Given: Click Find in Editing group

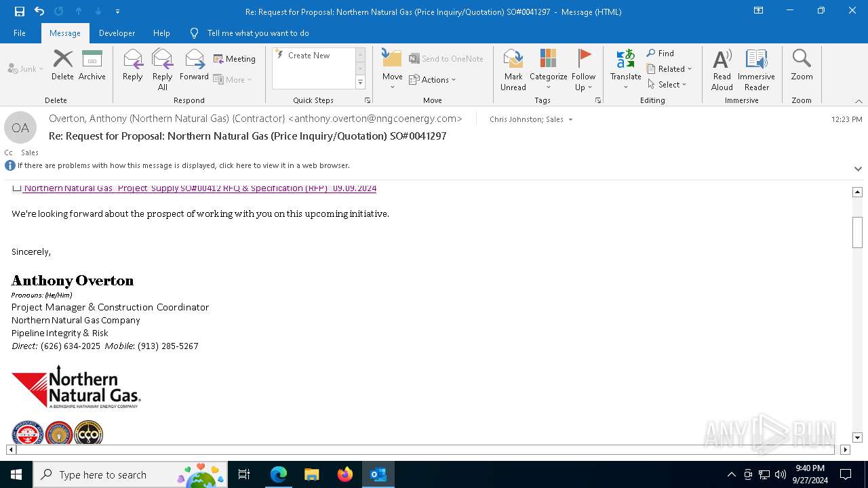Looking at the screenshot, I should tap(660, 54).
